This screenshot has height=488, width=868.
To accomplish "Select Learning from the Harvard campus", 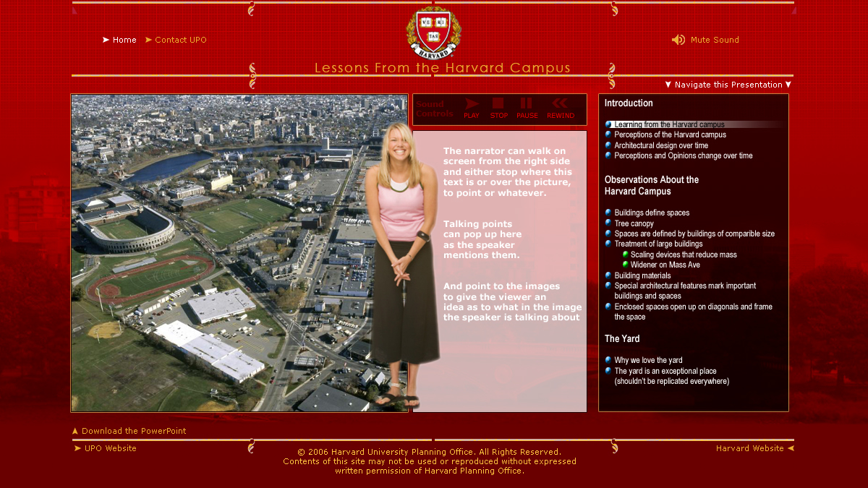I will point(669,124).
